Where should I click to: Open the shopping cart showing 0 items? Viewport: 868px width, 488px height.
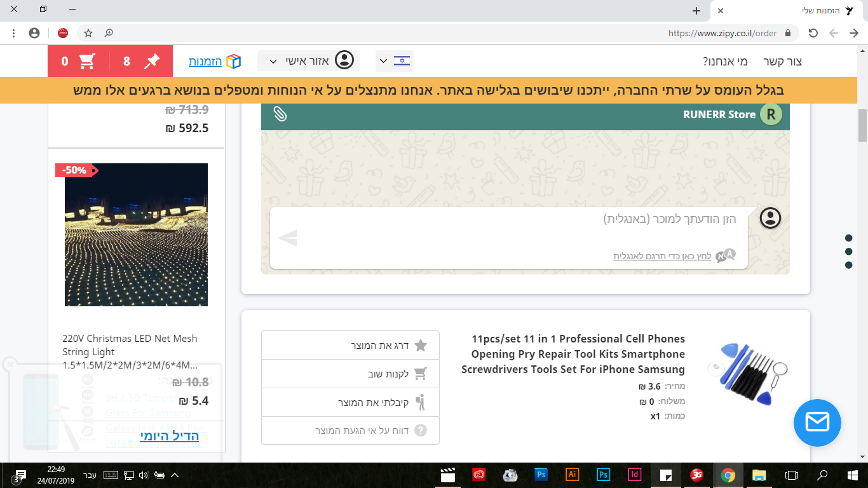(79, 62)
